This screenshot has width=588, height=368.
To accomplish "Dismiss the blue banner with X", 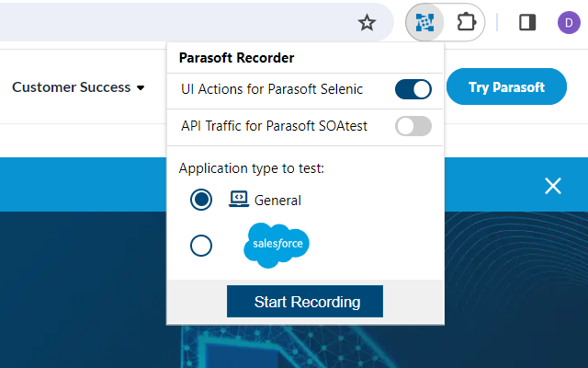I will point(553,186).
